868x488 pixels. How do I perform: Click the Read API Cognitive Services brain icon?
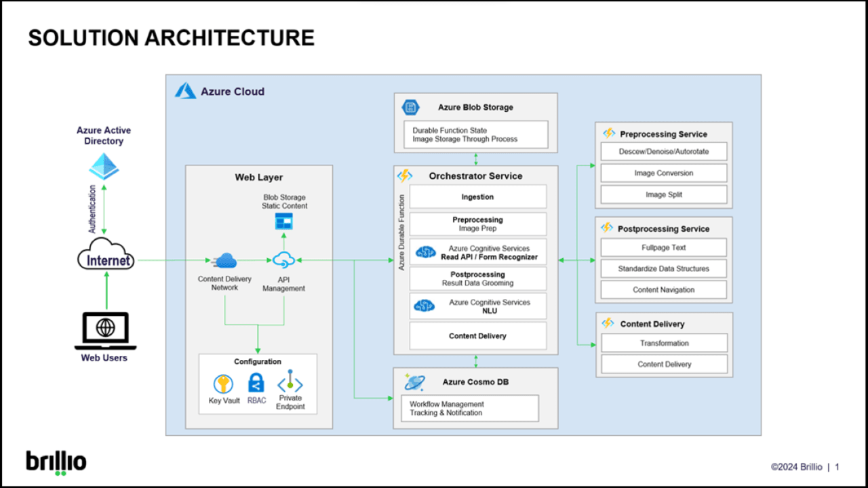click(x=425, y=252)
